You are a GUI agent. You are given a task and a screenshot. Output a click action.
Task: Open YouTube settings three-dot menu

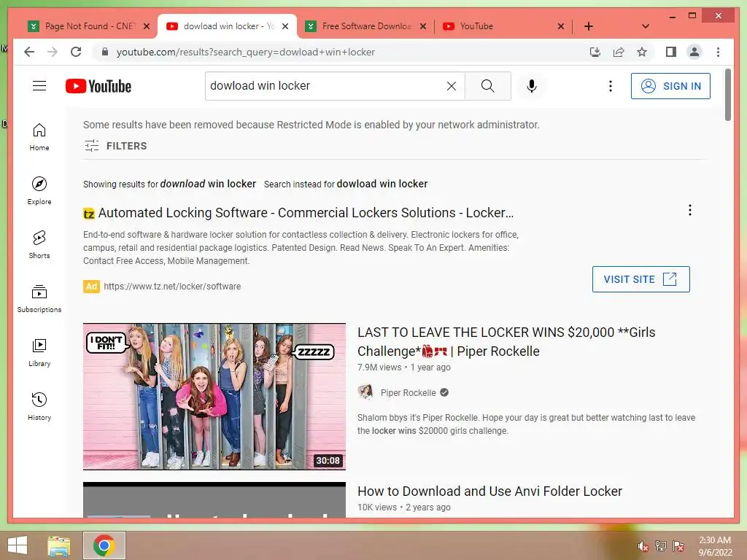[x=611, y=86]
